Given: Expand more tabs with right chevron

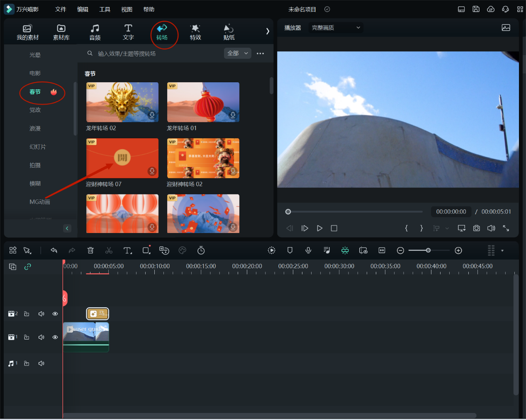Looking at the screenshot, I should pos(268,31).
